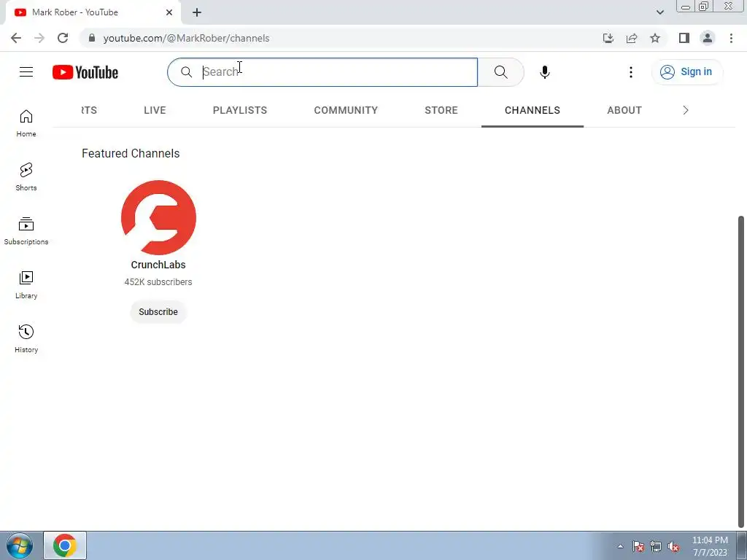The height and width of the screenshot is (560, 747).
Task: Show hidden system tray icons
Action: click(620, 546)
